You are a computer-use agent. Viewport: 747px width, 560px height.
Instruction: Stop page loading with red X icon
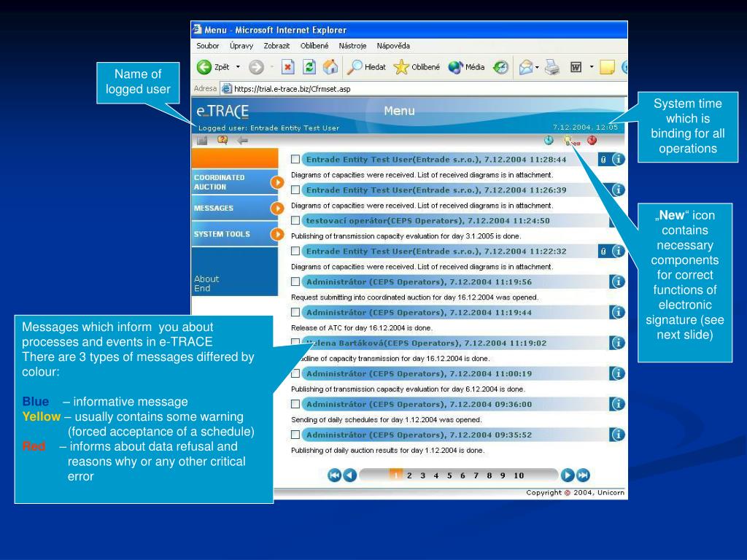click(287, 67)
